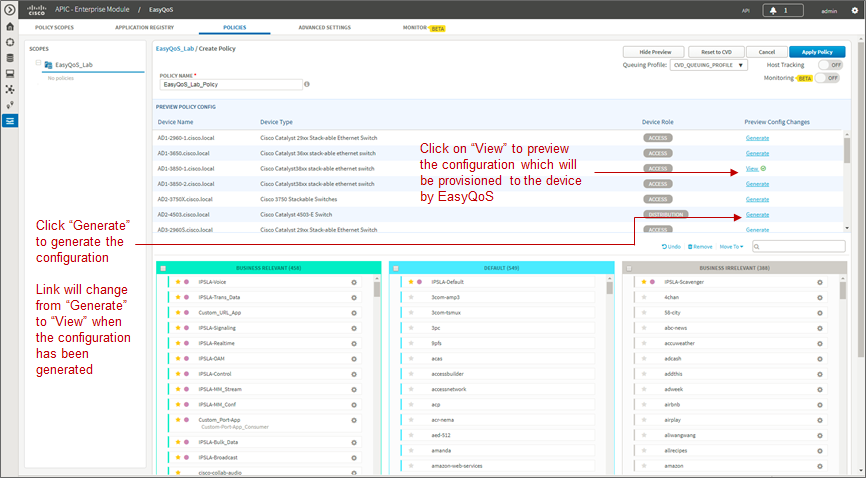Click the Apply Policy button
The width and height of the screenshot is (866, 478).
pos(817,52)
